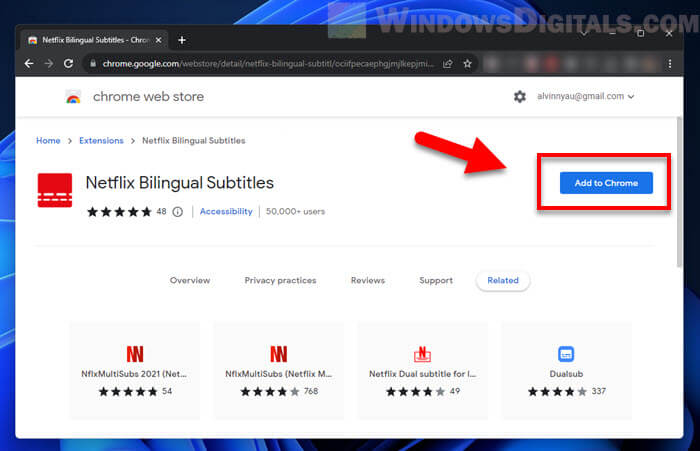Click the red Netflix Bilingual Subtitles extension icon
The height and width of the screenshot is (451, 700).
click(55, 190)
